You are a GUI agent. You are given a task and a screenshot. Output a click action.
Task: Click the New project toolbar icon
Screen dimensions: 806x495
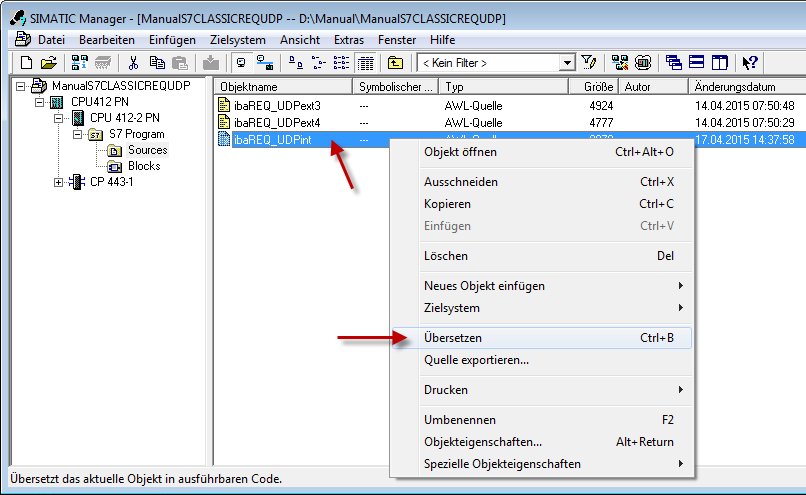click(26, 63)
